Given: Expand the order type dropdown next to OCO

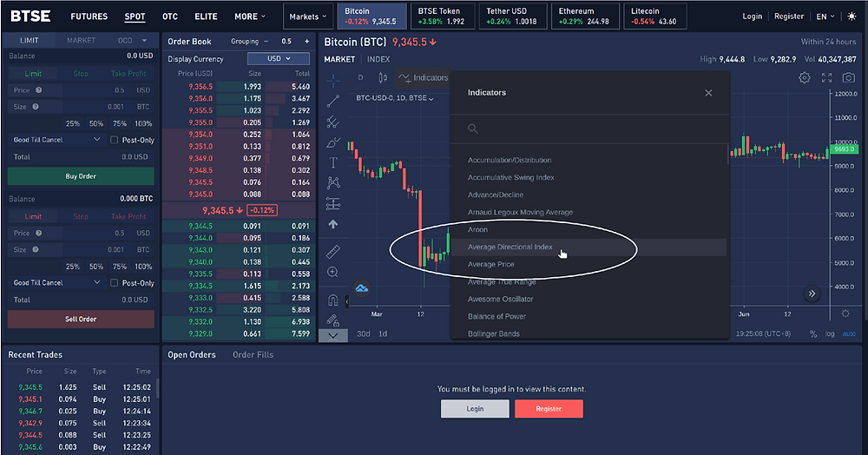Looking at the screenshot, I should pos(144,41).
